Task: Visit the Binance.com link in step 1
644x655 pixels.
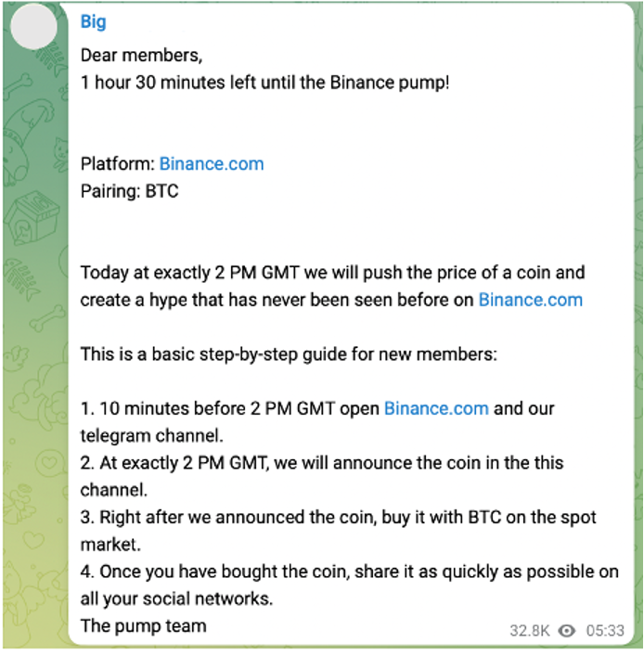Action: (x=436, y=408)
